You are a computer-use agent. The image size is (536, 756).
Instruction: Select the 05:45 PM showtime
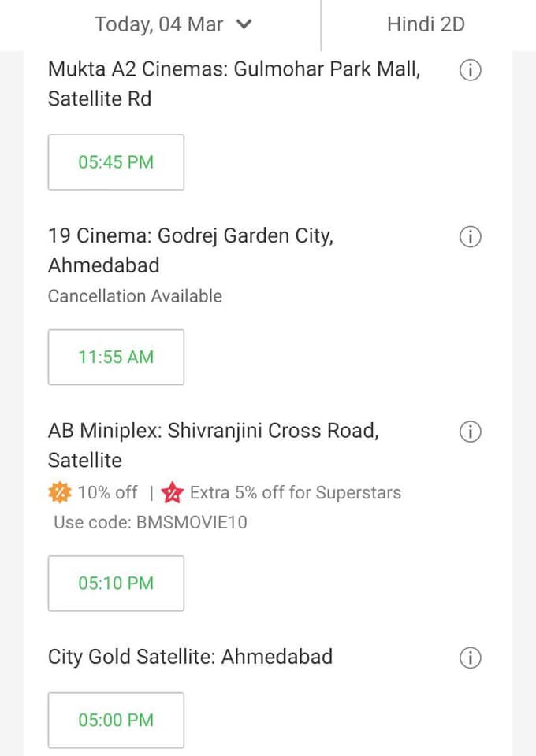(117, 162)
